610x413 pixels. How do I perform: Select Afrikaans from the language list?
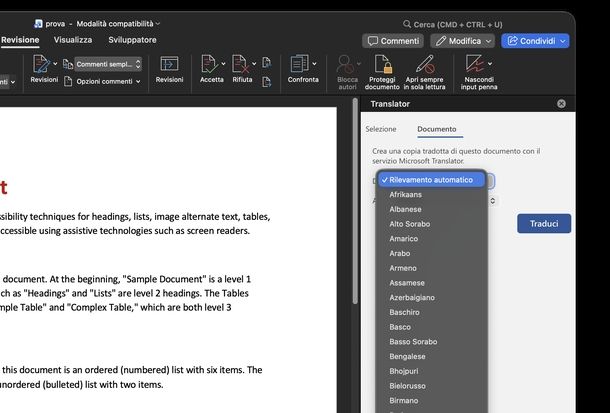coord(431,194)
